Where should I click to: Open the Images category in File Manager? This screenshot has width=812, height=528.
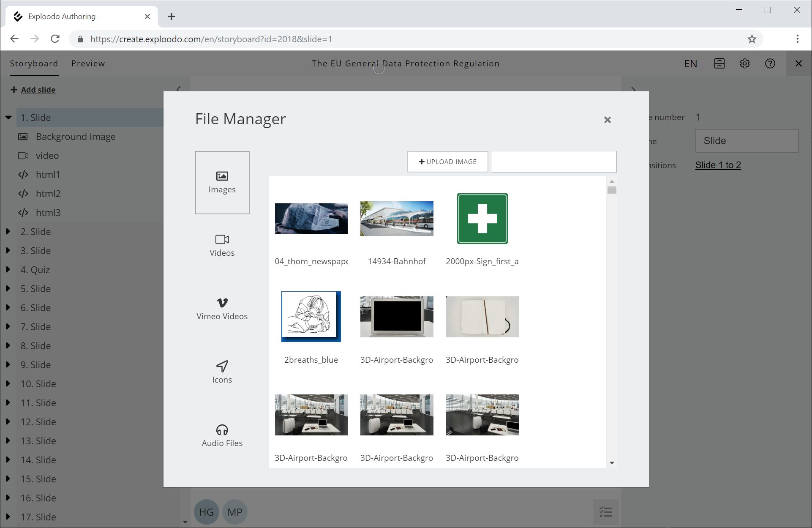click(222, 182)
